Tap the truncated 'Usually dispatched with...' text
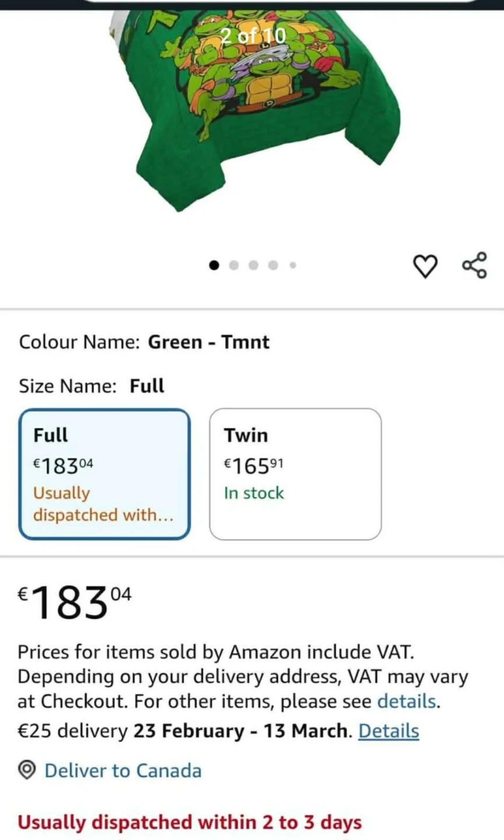Viewport: 504px width, 840px height. click(x=103, y=504)
